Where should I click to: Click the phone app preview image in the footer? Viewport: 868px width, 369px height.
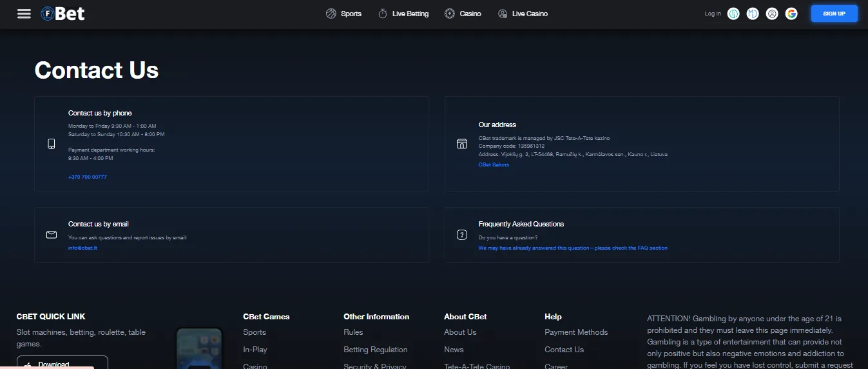[199, 348]
